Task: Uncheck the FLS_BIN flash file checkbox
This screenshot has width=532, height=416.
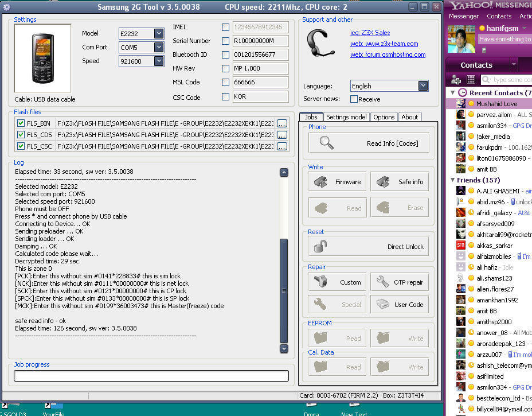Action: point(21,123)
